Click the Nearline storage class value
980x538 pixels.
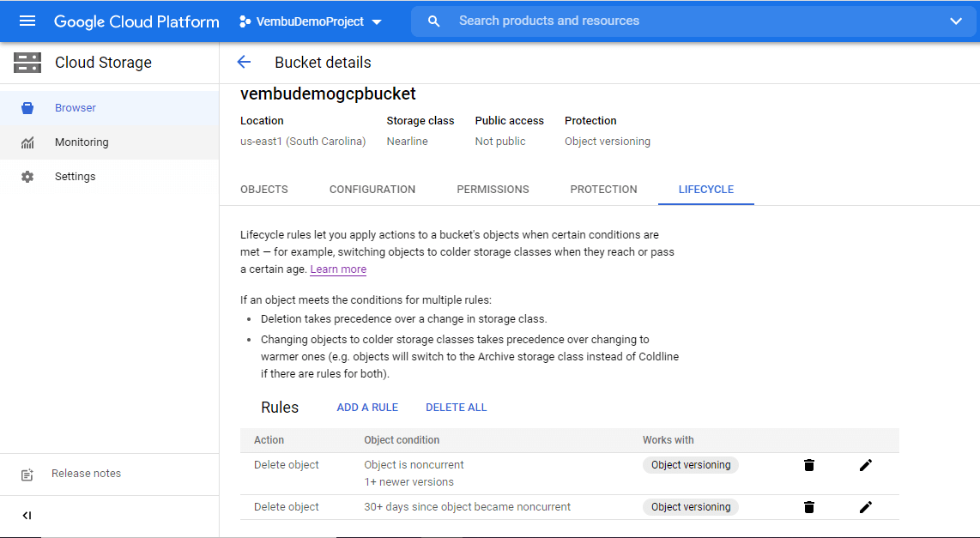point(408,142)
